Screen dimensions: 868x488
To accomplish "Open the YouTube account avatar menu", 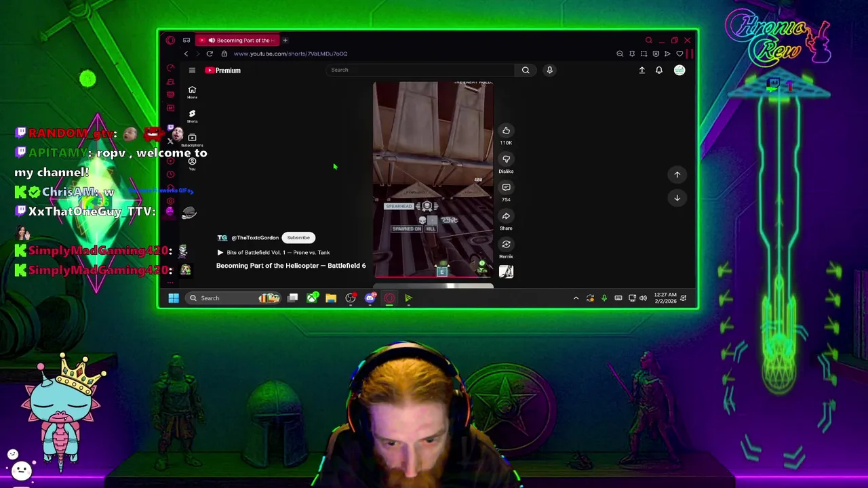I will [x=679, y=70].
